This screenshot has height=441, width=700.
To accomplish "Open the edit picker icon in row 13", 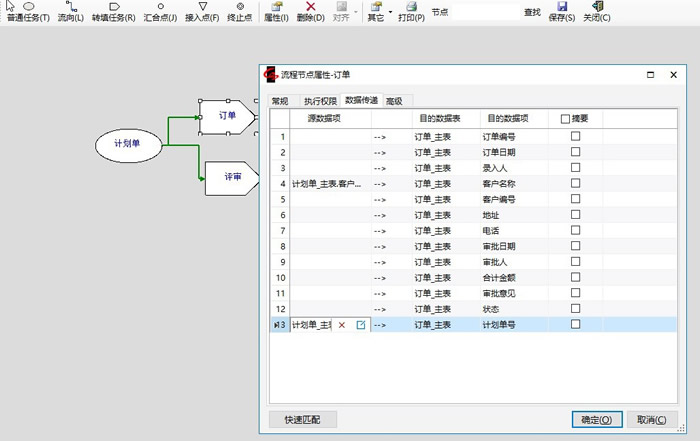I will 361,325.
